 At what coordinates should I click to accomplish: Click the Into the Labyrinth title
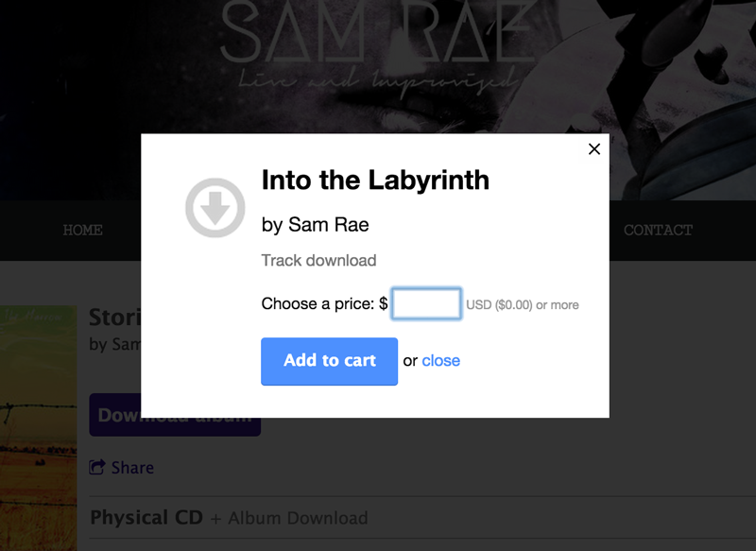375,181
